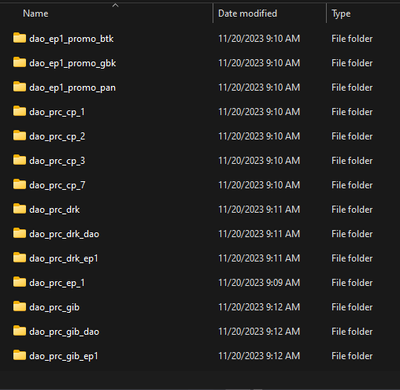The image size is (400, 390).
Task: Select the dao_ep1_promo_btk folder icon
Action: point(19,38)
